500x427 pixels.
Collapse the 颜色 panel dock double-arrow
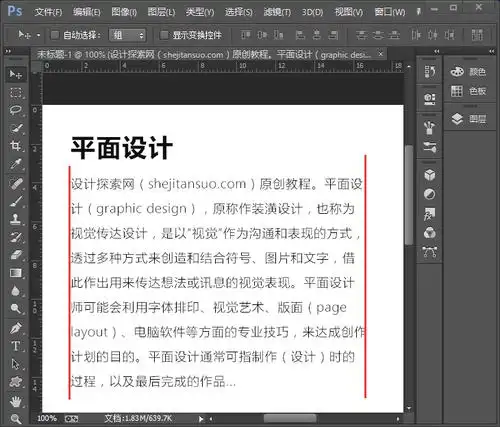tap(492, 51)
